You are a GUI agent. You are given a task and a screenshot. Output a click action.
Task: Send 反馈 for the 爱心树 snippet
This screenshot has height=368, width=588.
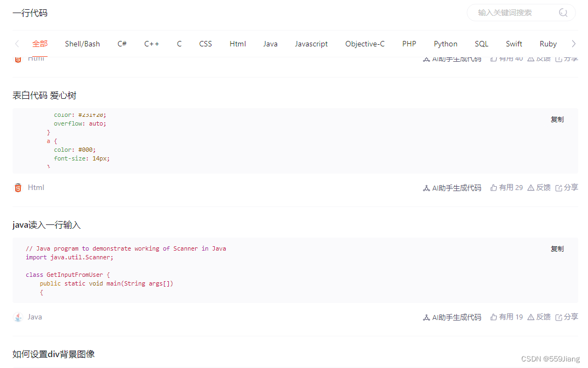(539, 188)
